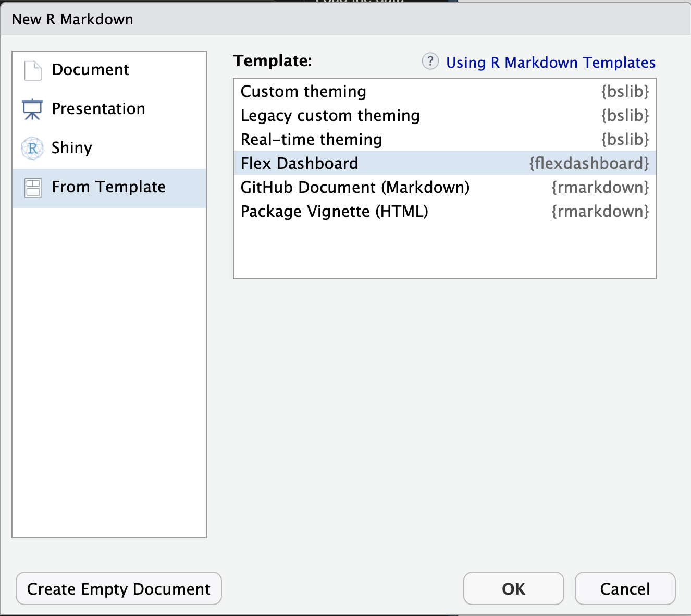Click {rmarkdown} label beside GitHub Document

point(600,188)
